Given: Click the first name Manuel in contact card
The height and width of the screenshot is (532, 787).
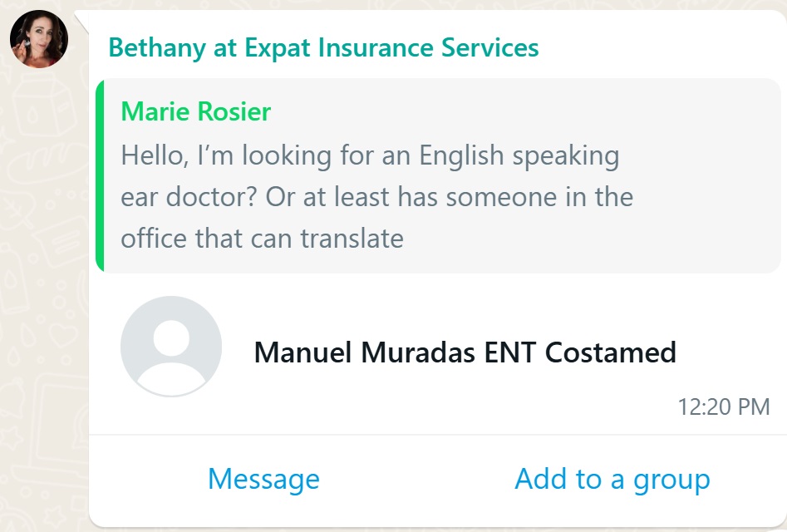Looking at the screenshot, I should pos(303,352).
